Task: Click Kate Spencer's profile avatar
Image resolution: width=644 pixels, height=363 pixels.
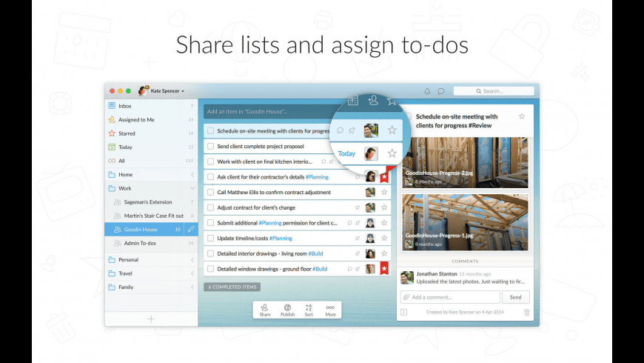Action: tap(143, 91)
